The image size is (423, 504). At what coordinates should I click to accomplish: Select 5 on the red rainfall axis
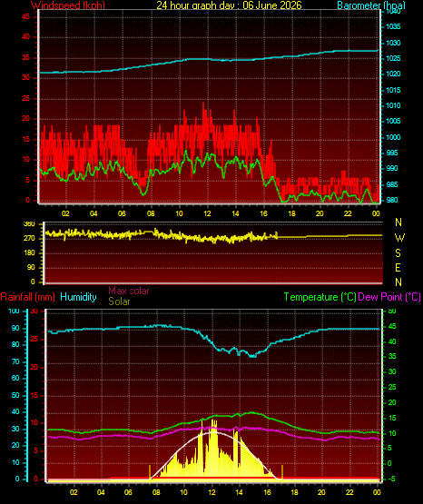[x=36, y=451]
